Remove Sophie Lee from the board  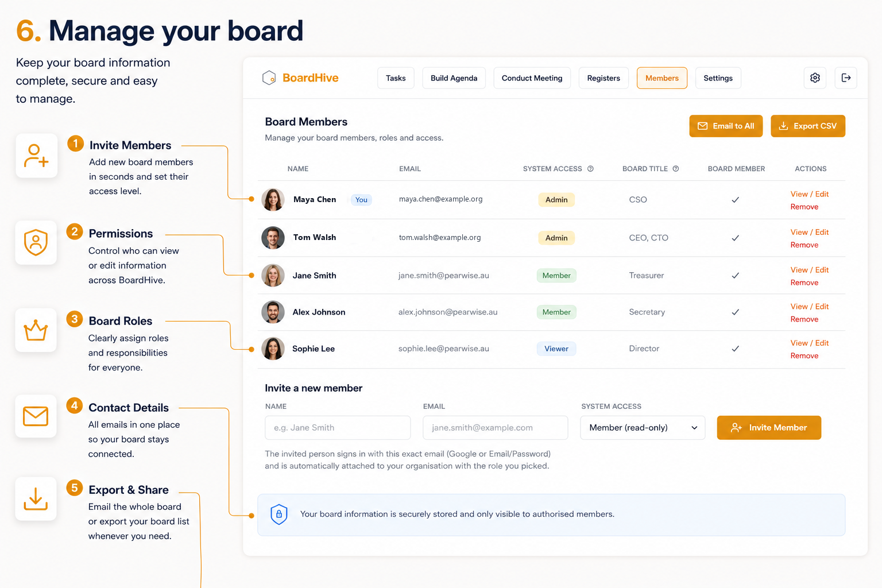point(804,355)
